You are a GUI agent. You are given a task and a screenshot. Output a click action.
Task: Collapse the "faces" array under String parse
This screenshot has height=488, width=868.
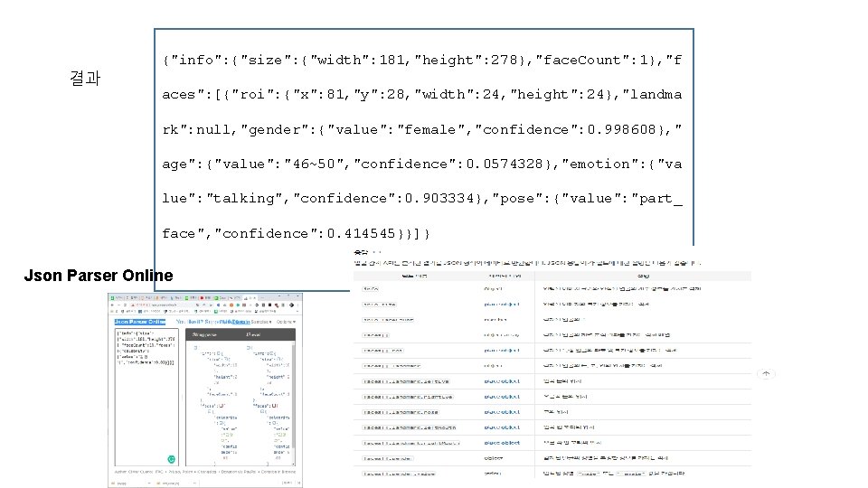[x=222, y=406]
